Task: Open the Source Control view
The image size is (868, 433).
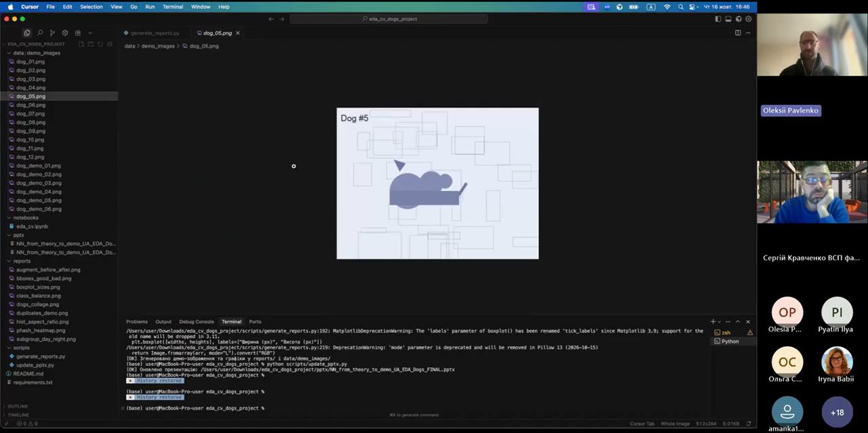Action: [x=52, y=33]
